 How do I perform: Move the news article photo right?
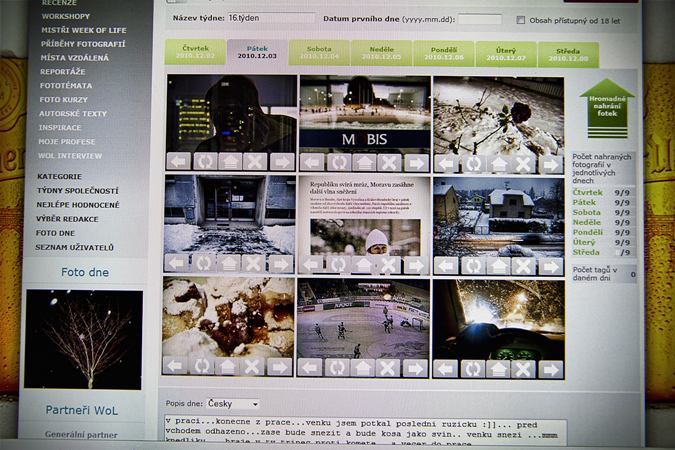(416, 265)
